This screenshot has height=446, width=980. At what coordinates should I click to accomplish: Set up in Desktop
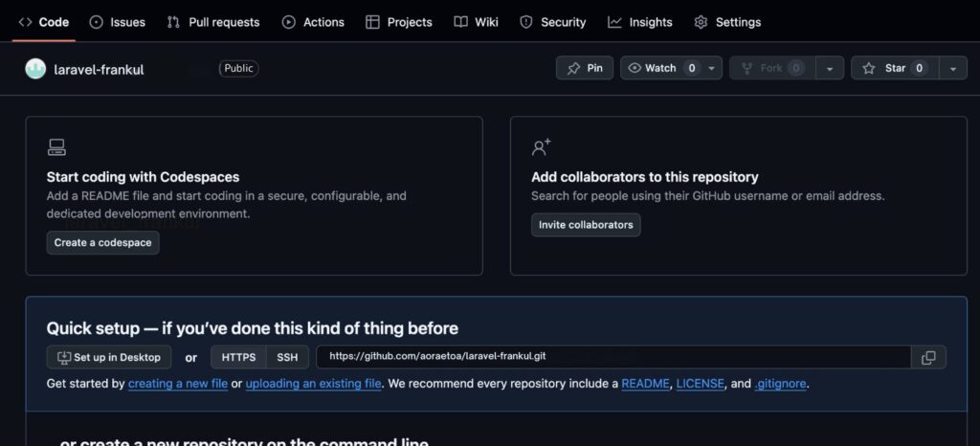pos(109,357)
